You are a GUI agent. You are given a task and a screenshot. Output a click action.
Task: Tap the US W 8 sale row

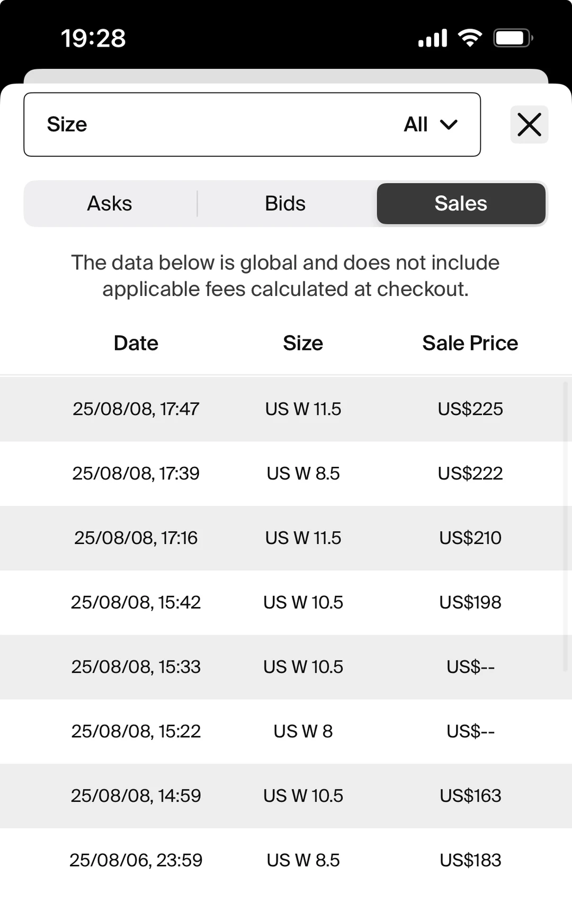(286, 731)
